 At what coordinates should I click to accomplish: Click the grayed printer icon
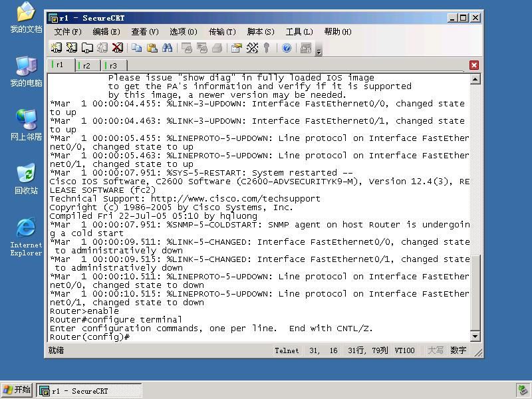(217, 48)
